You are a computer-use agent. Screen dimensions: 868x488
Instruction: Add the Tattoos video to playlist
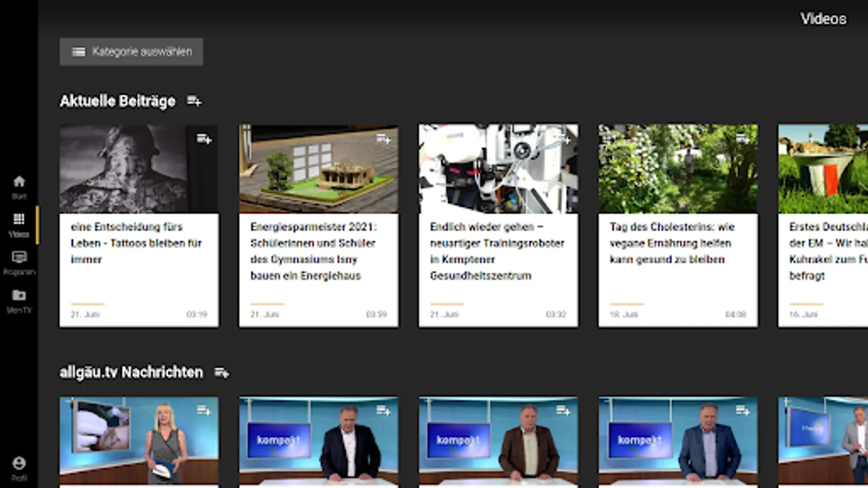tap(204, 139)
